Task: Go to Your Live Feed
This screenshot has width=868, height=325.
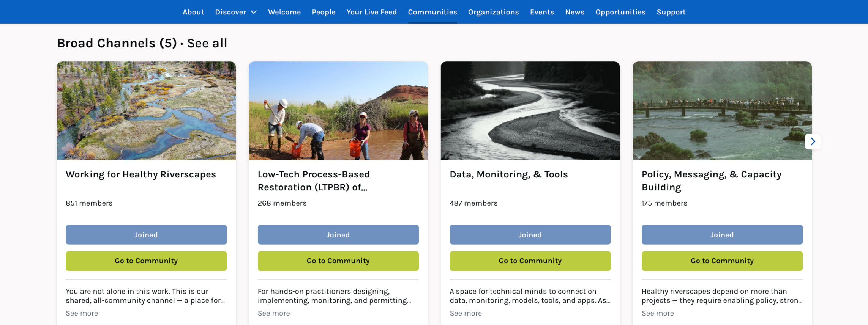Action: (371, 12)
